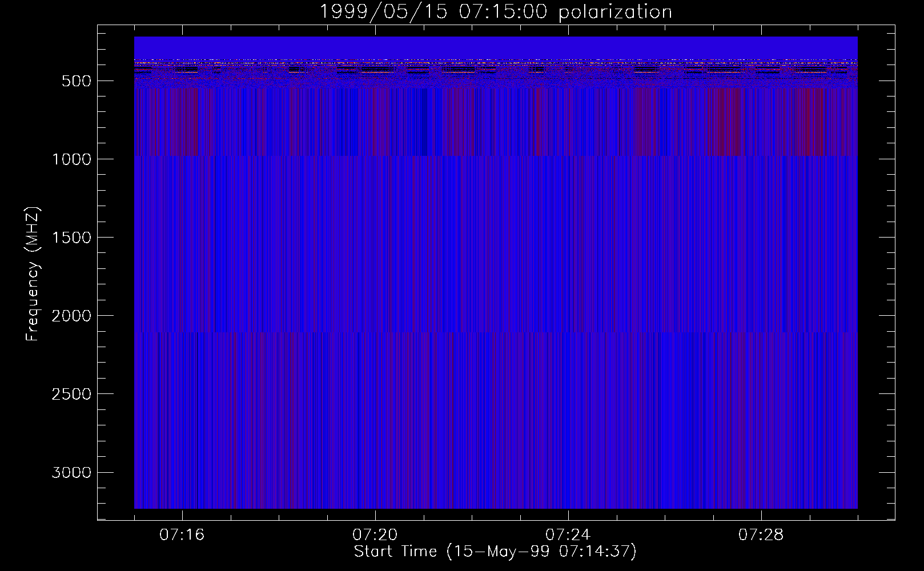924x571 pixels.
Task: Select the 'Frequency (MHZ)' y-axis label
Action: coord(33,274)
